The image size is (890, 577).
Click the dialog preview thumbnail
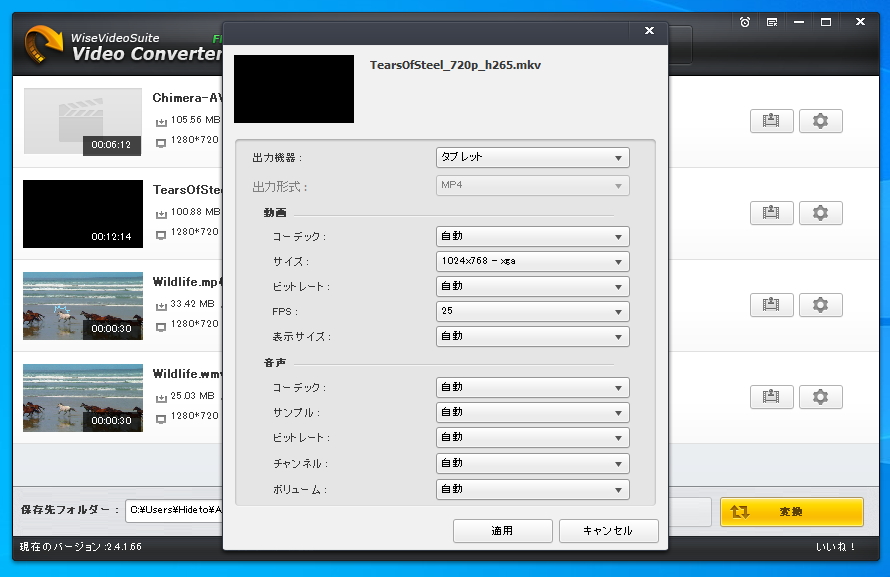[294, 89]
